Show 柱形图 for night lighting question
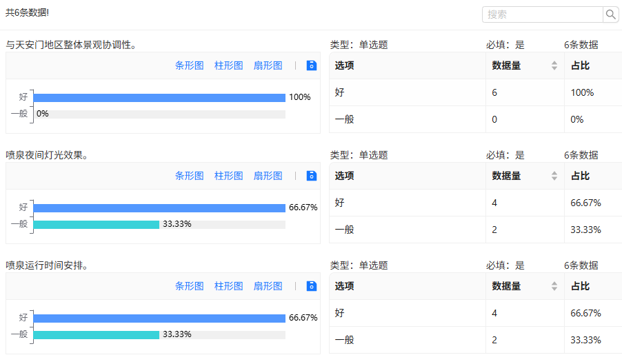Image resolution: width=622 pixels, height=364 pixels. coord(229,176)
